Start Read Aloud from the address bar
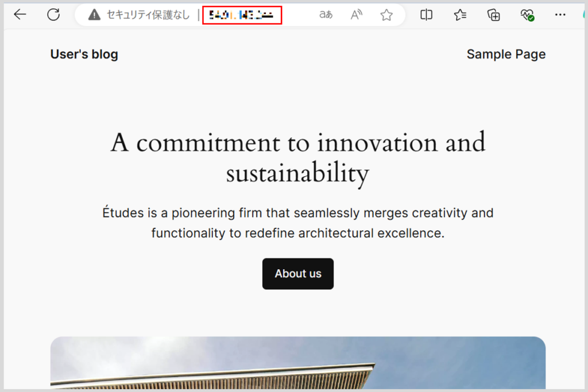588x392 pixels. pos(356,14)
